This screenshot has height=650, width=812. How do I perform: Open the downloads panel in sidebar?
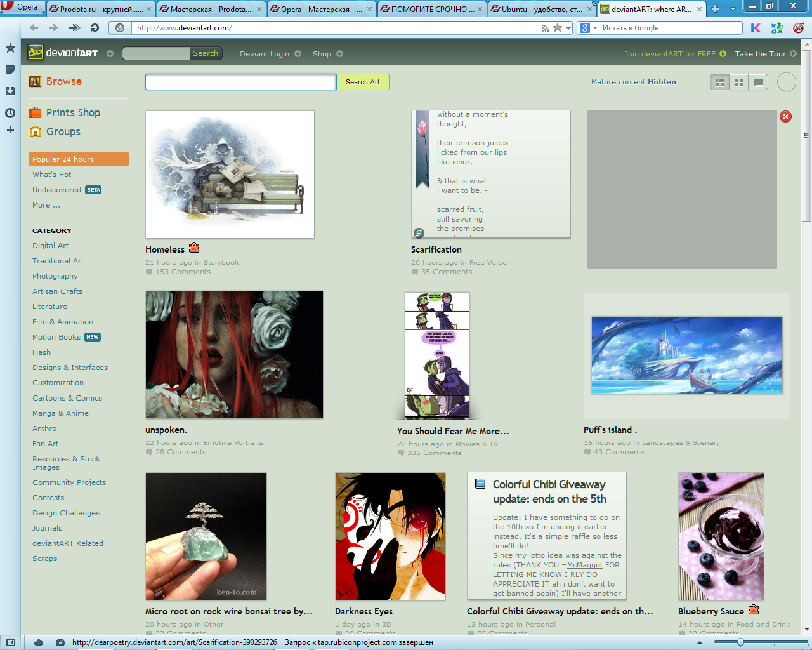coord(10,91)
